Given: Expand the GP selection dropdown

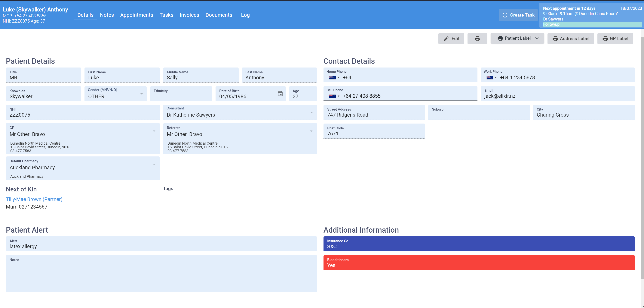Looking at the screenshot, I should [x=154, y=131].
